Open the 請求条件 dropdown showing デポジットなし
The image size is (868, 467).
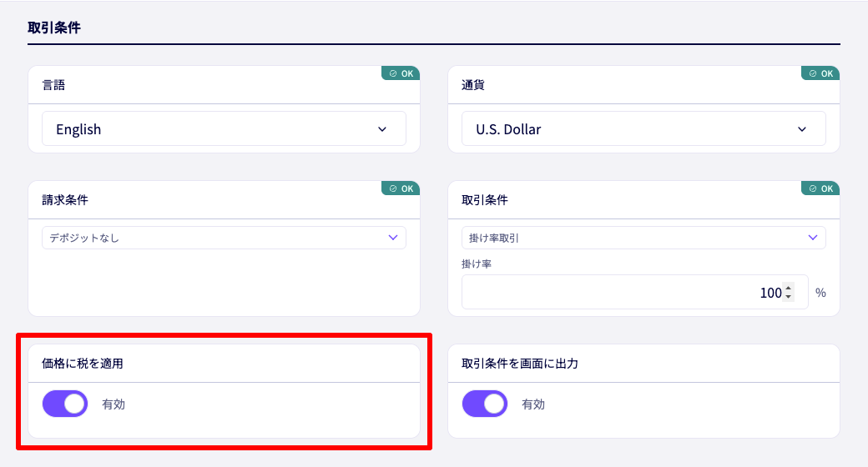225,238
